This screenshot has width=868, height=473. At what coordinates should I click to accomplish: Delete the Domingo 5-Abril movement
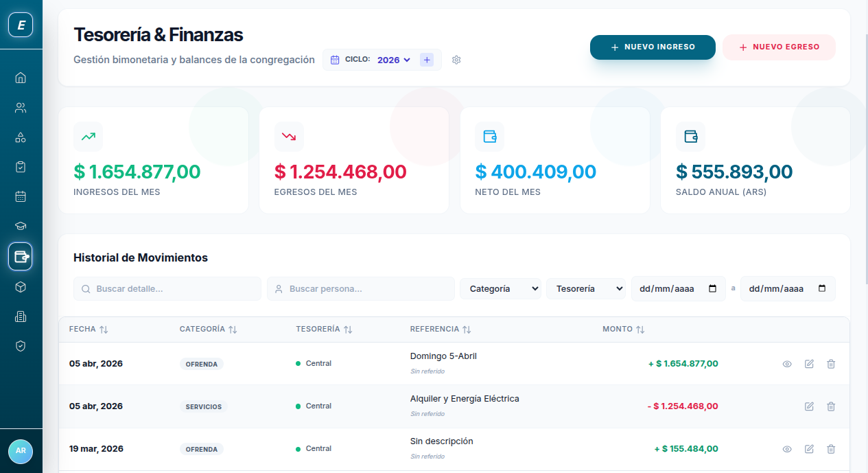click(830, 364)
